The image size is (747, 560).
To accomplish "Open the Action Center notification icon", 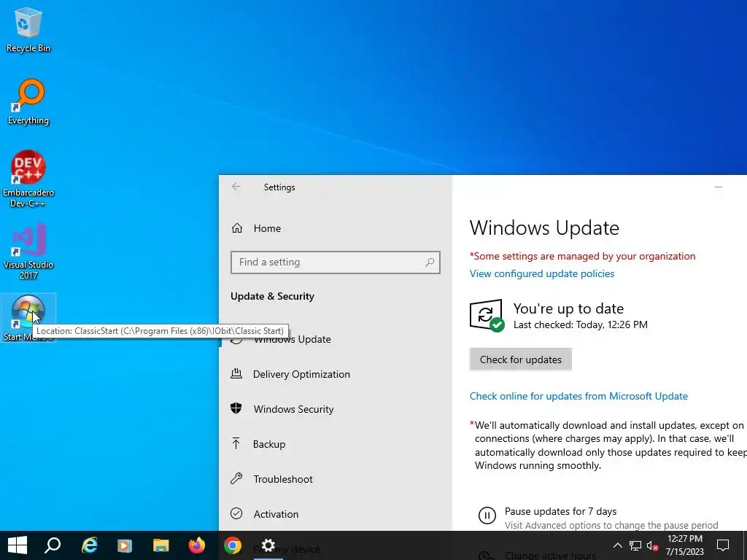I will (x=723, y=545).
